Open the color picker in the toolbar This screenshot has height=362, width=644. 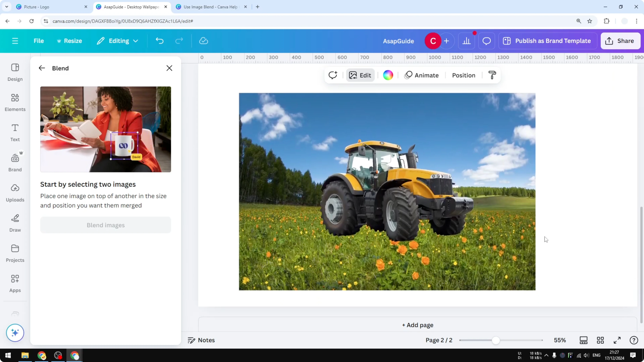click(388, 75)
